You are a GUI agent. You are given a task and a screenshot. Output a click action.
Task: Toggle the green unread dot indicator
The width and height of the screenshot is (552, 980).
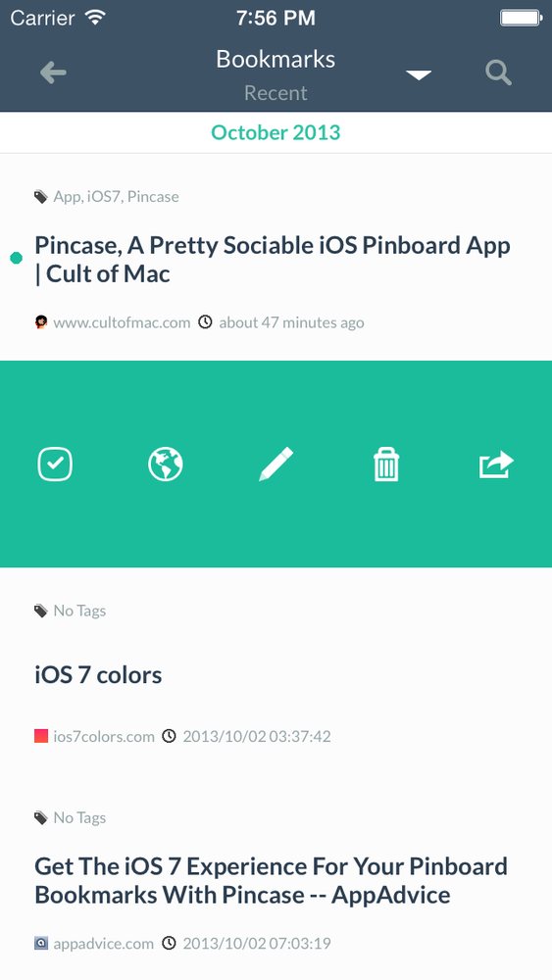pos(17,258)
